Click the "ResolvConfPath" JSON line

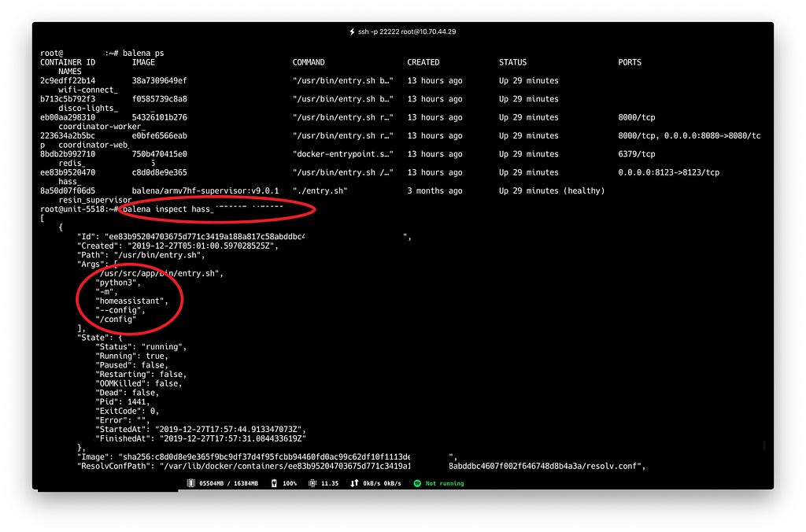(361, 466)
